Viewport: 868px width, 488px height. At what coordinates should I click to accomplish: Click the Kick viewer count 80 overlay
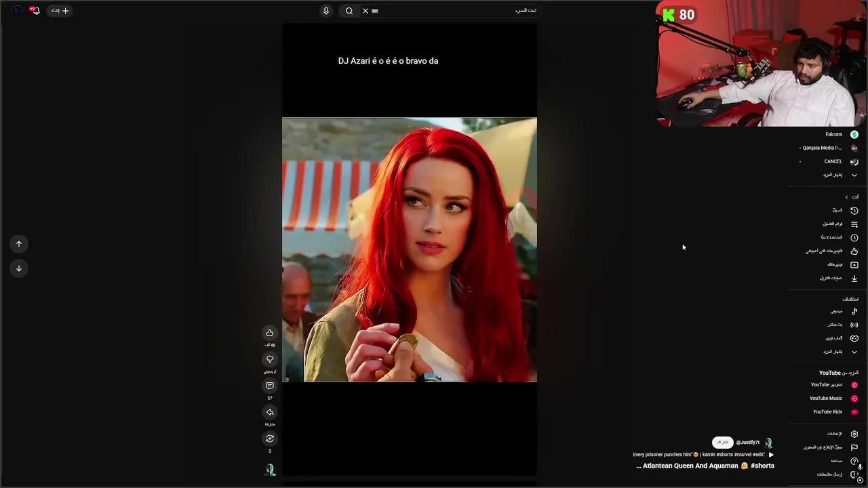[x=679, y=15]
